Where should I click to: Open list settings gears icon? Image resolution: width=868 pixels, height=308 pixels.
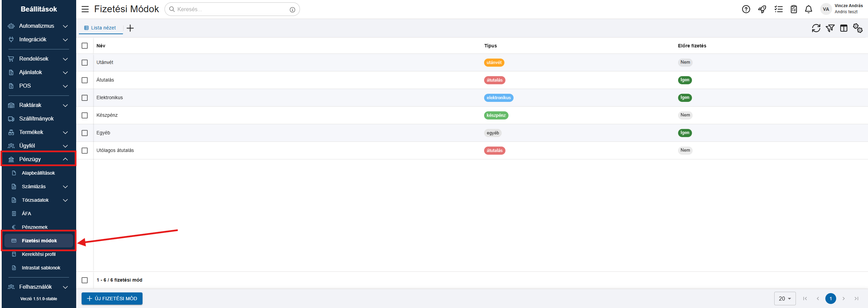[858, 28]
